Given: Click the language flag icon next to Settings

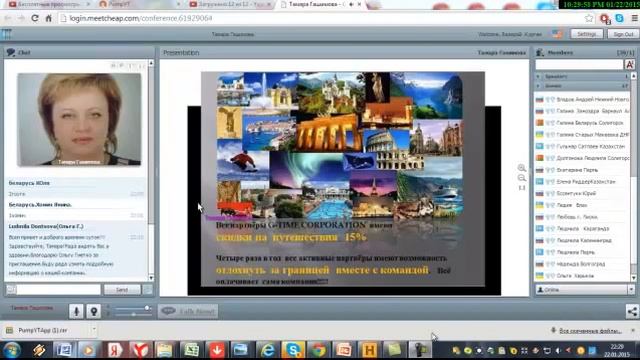Looking at the screenshot, I should coord(557,34).
